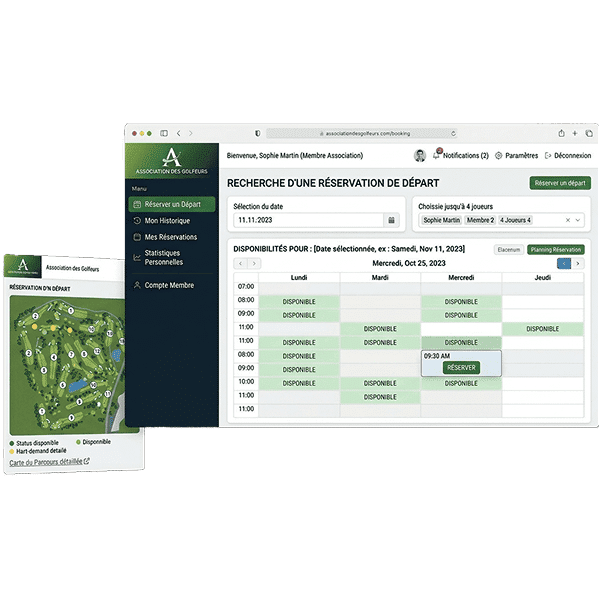
Task: Open the calendar icon in date field
Action: click(x=390, y=220)
